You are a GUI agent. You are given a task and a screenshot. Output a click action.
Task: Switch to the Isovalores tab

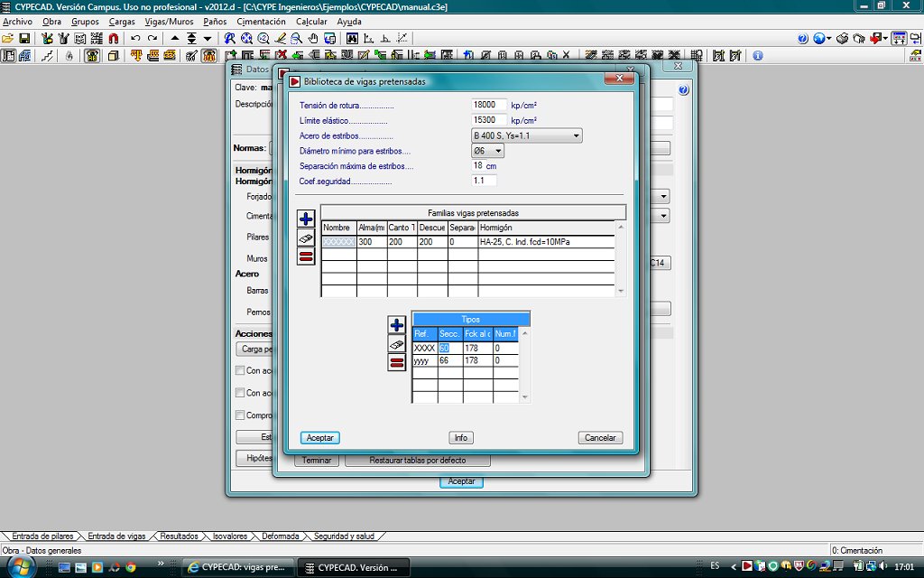pos(230,536)
